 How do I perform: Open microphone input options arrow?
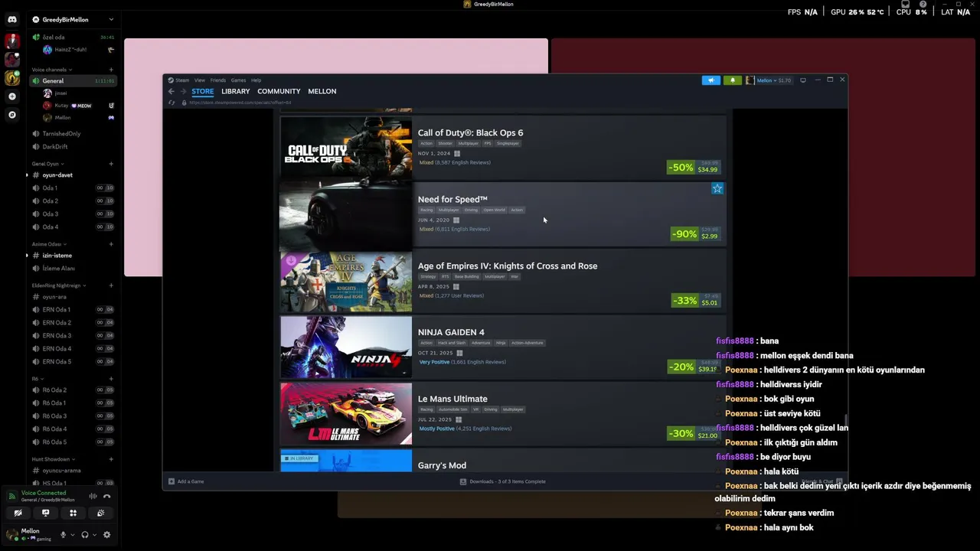tap(73, 535)
